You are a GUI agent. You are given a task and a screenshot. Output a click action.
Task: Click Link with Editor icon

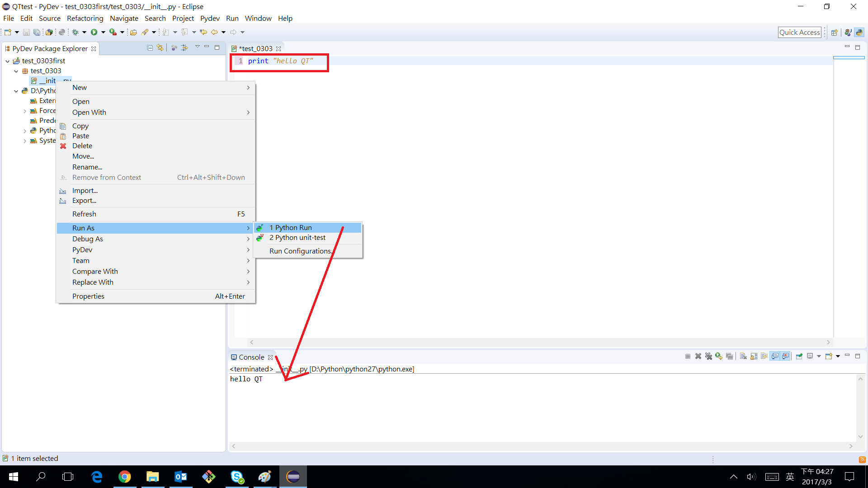160,48
